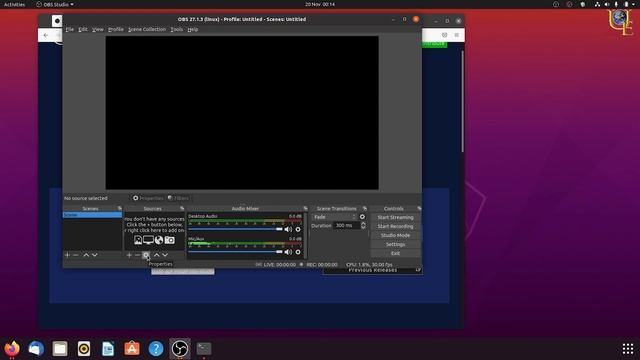Open the Edit menu
640x360 pixels.
83,29
